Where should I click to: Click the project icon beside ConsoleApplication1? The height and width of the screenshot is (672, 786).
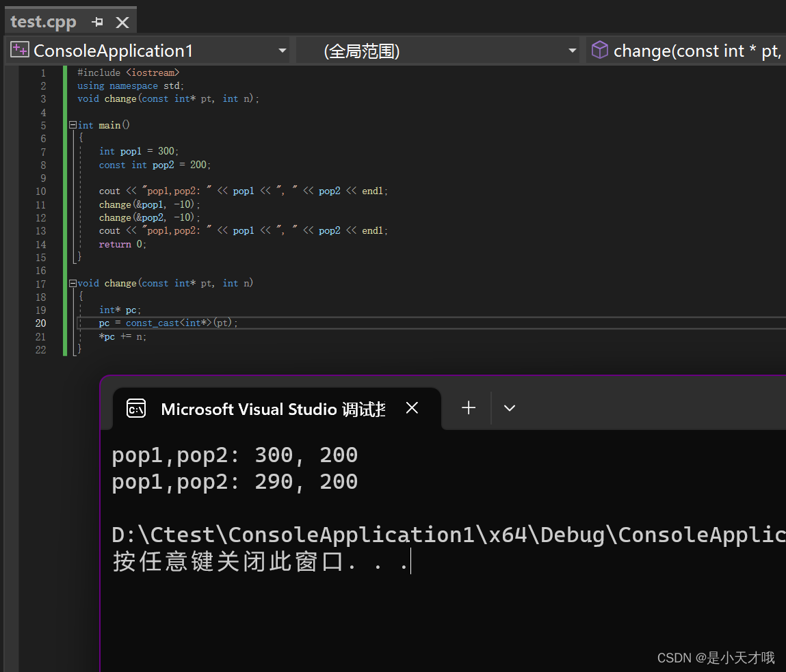19,49
